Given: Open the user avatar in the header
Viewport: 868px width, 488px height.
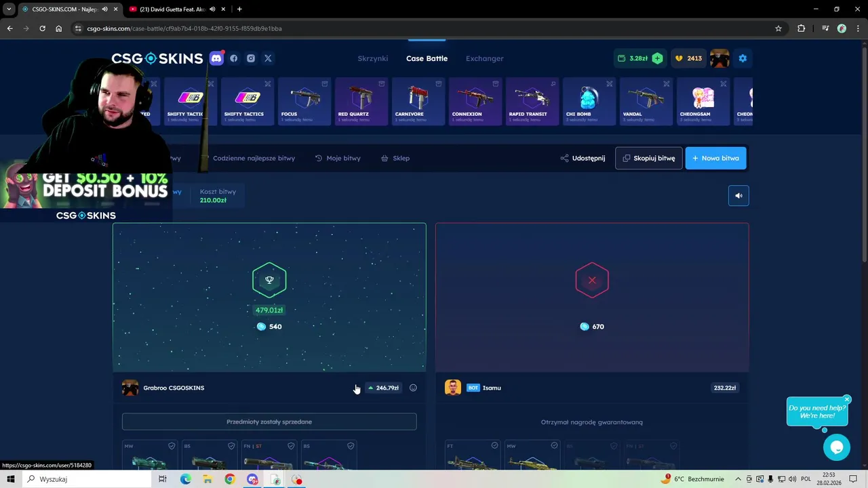Looking at the screenshot, I should tap(719, 58).
